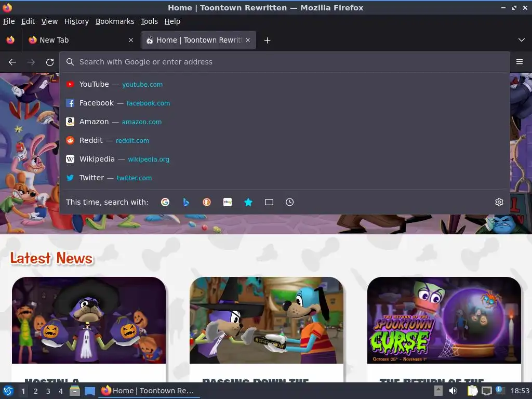Close the Toontown Rewritten tab
Image resolution: width=532 pixels, height=399 pixels.
pyautogui.click(x=248, y=40)
